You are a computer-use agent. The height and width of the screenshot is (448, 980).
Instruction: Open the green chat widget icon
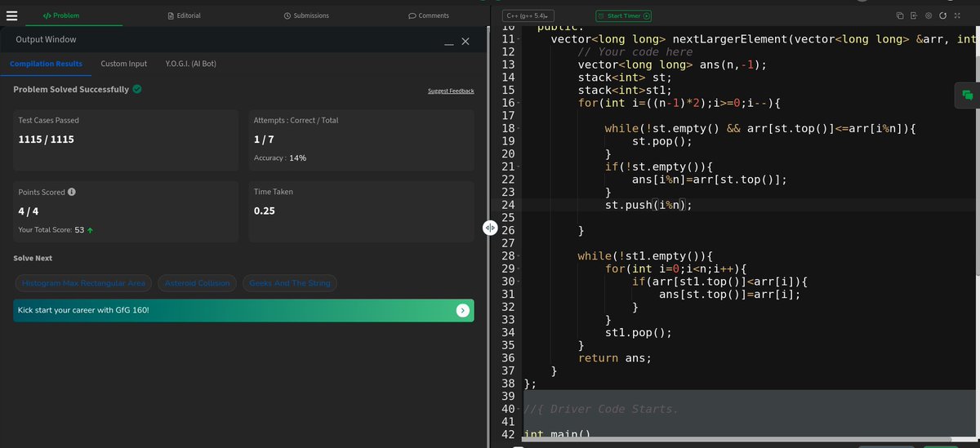pos(968,95)
